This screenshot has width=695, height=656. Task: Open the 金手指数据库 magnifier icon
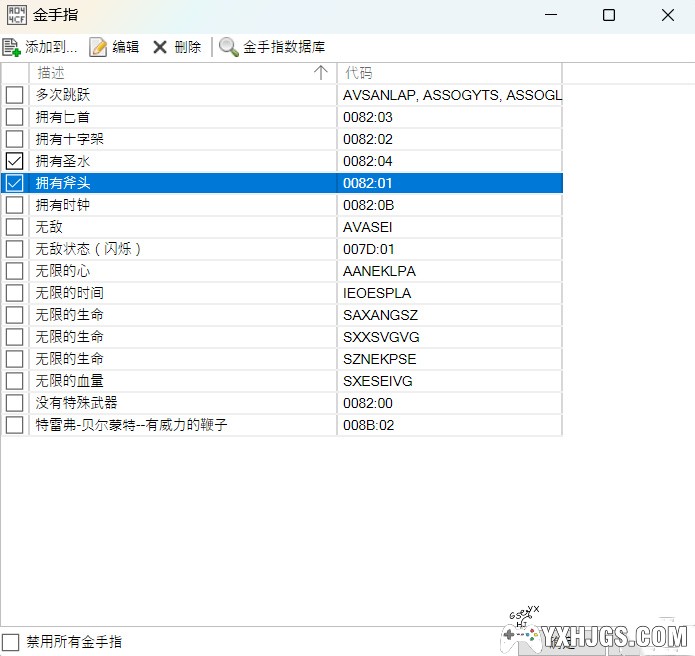point(229,47)
